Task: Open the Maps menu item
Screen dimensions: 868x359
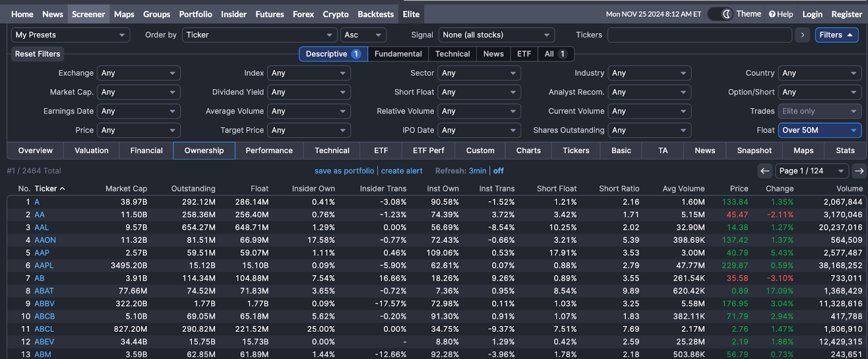Action: point(124,14)
